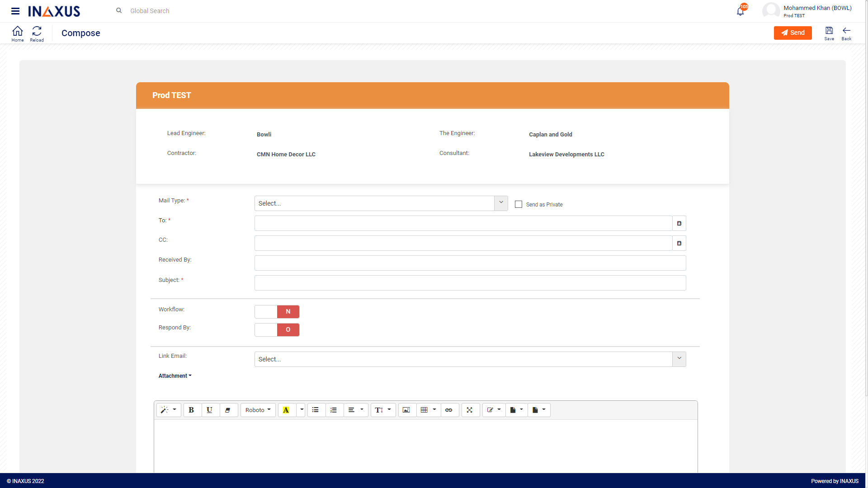This screenshot has width=868, height=488.
Task: Click the Save icon
Action: 829,33
